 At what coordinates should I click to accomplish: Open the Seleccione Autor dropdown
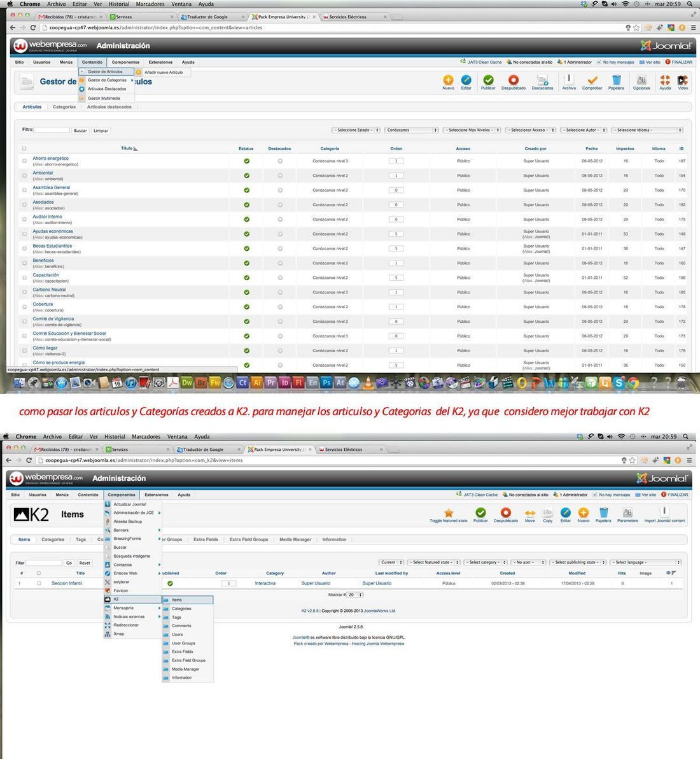click(x=584, y=130)
